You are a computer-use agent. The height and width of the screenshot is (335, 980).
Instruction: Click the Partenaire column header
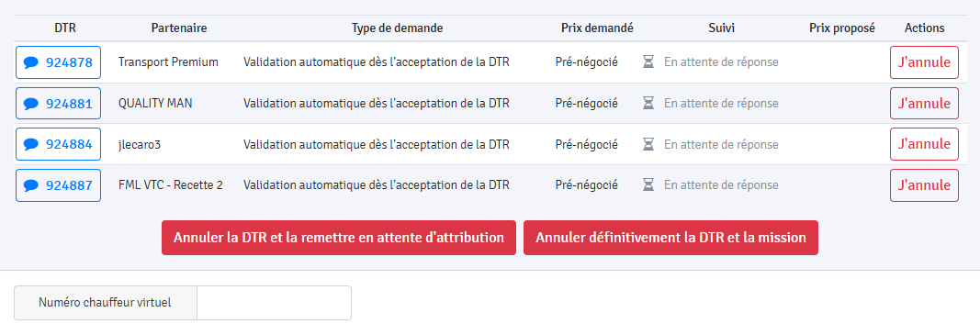pyautogui.click(x=179, y=28)
